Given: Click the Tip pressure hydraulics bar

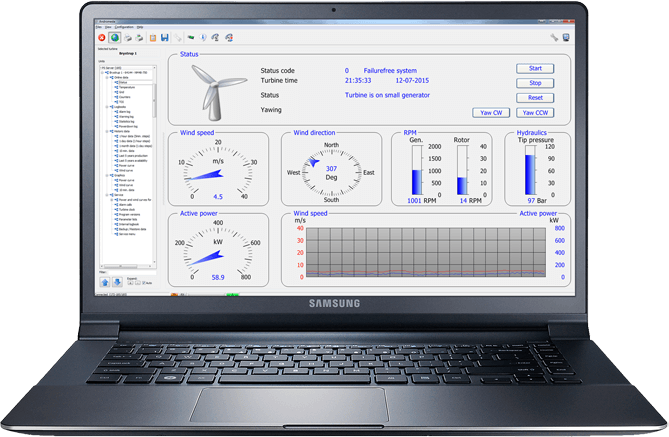Looking at the screenshot, I should click(530, 170).
